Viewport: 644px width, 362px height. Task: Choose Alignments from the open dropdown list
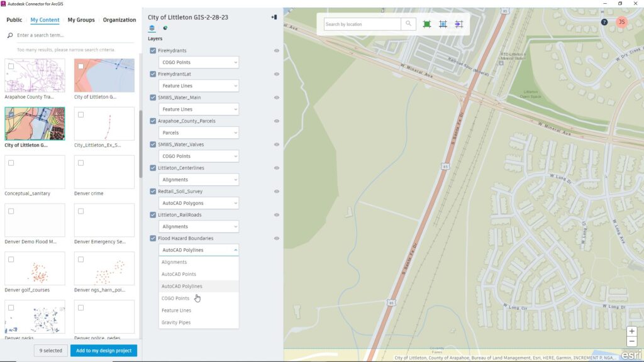[x=198, y=262]
